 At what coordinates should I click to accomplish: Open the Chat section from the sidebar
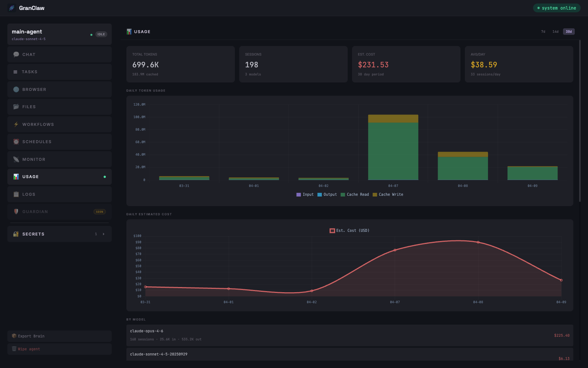click(16, 54)
